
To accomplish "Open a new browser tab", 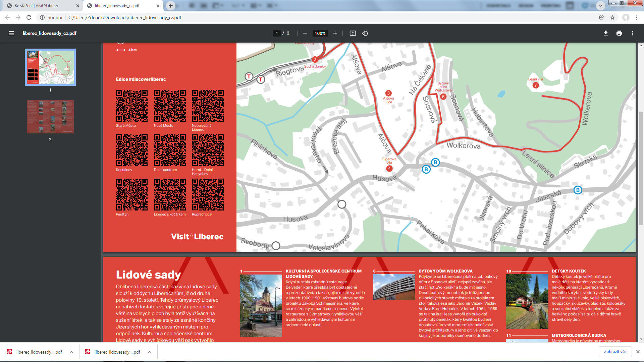I will click(x=171, y=6).
